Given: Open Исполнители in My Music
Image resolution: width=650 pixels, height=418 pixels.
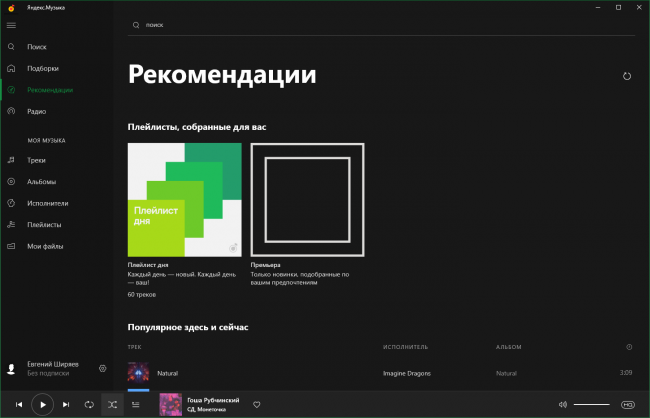Looking at the screenshot, I should click(48, 203).
